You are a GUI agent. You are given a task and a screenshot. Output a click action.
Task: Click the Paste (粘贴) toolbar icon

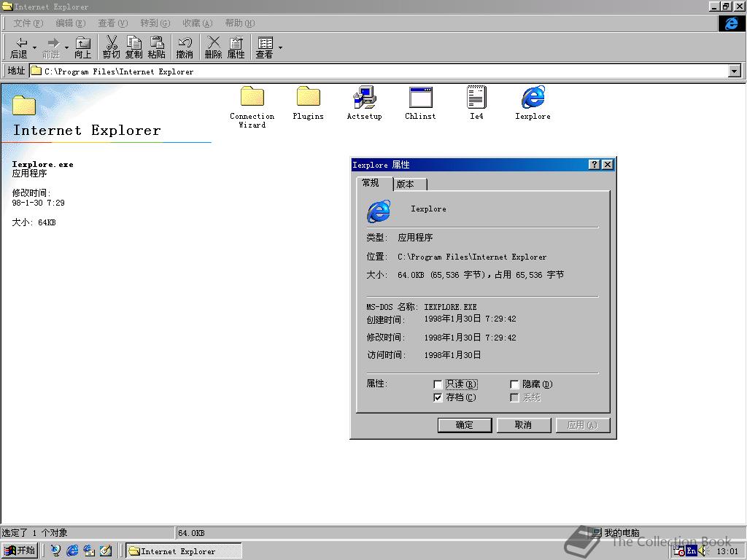(156, 47)
